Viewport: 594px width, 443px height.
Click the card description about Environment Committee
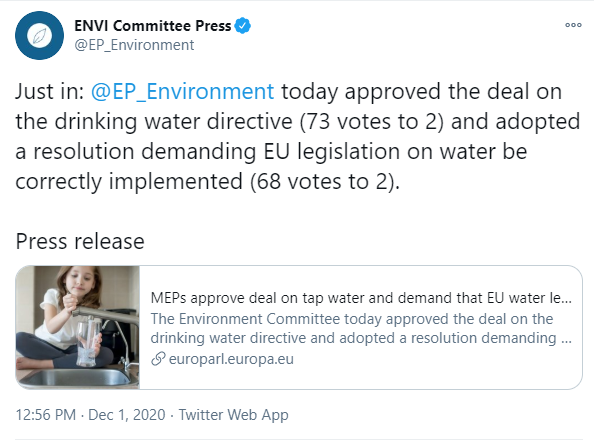361,328
